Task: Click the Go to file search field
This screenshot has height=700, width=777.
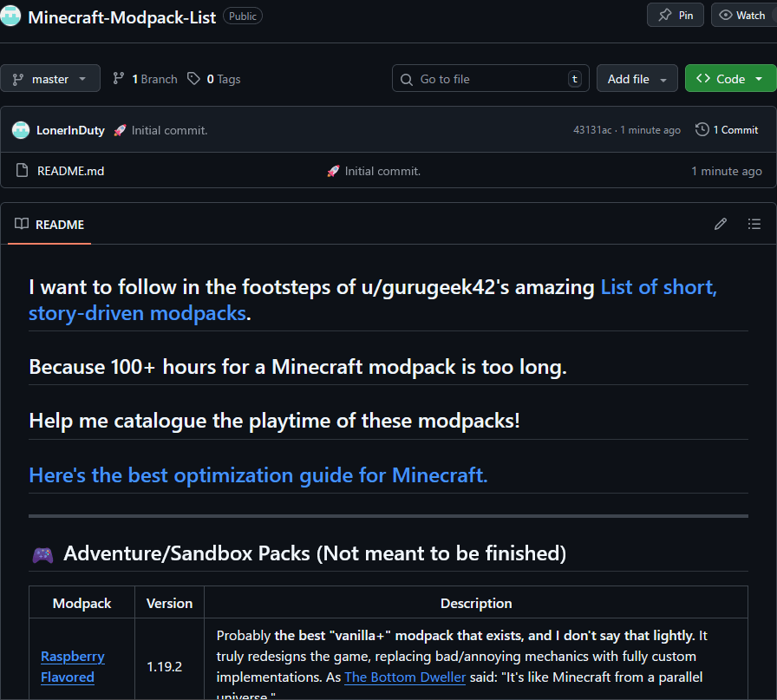Action: point(490,79)
